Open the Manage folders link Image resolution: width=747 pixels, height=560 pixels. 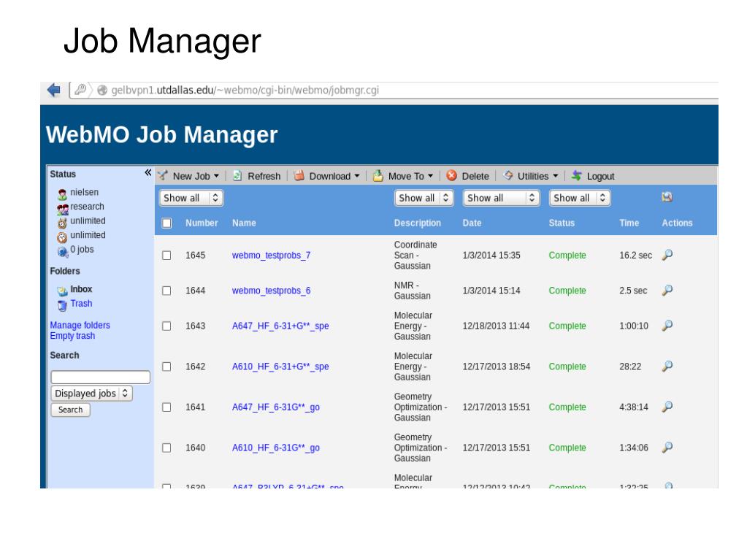tap(80, 325)
